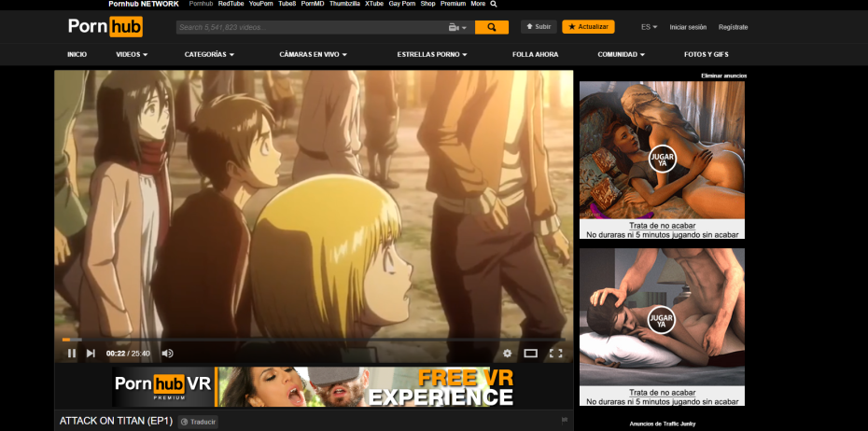Viewport: 868px width, 431px height.
Task: Click the Subir upload button
Action: (538, 27)
